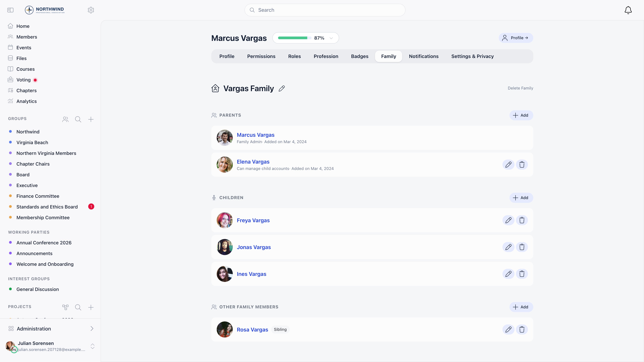Switch to Permissions tab
Screen dimensions: 644x362
[x=261, y=56]
